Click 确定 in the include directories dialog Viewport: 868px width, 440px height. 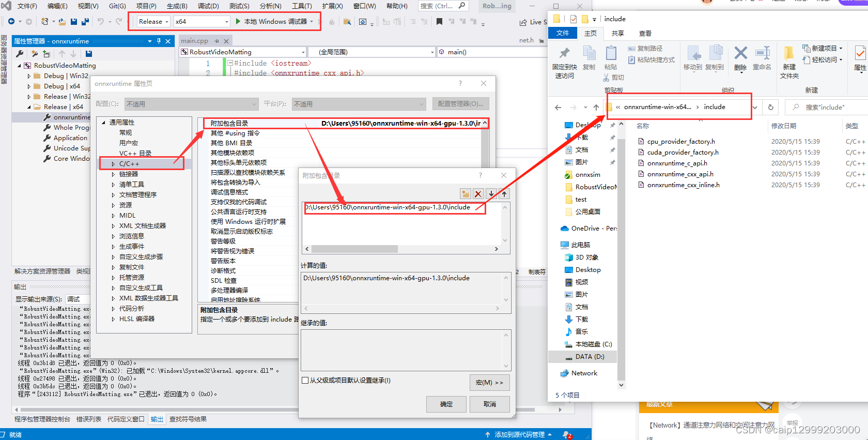[446, 404]
